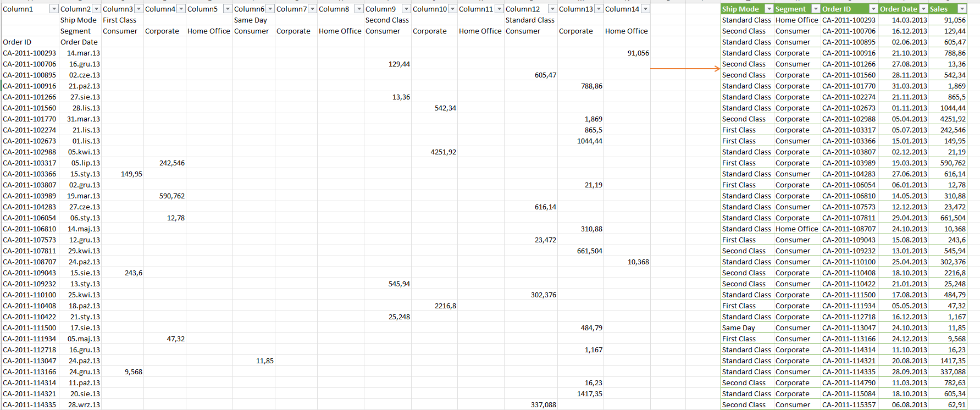Screen dimensions: 980x410
Task: Select order ID CA-2011-115084
Action: coord(849,394)
